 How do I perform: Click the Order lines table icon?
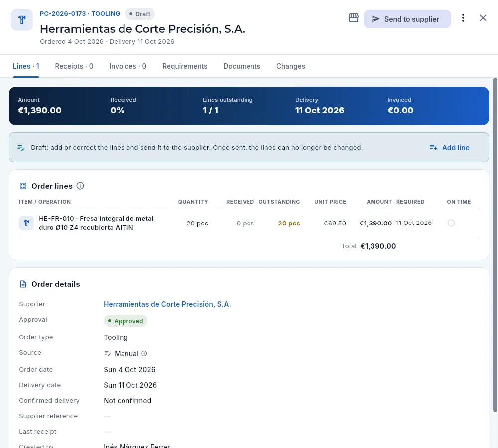click(23, 186)
